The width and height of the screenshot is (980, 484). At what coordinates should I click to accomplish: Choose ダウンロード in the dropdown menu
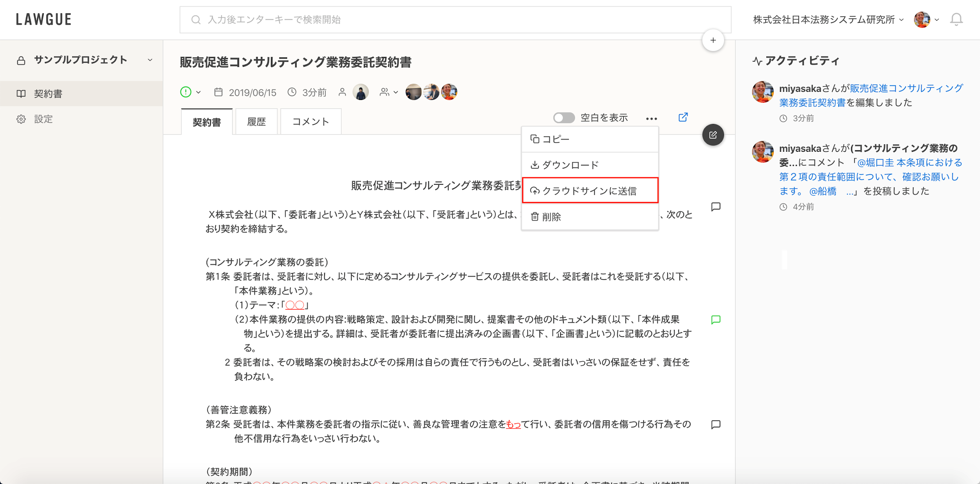(570, 165)
